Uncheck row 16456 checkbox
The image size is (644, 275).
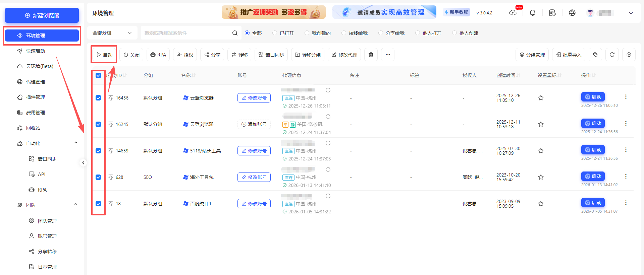[x=98, y=98]
